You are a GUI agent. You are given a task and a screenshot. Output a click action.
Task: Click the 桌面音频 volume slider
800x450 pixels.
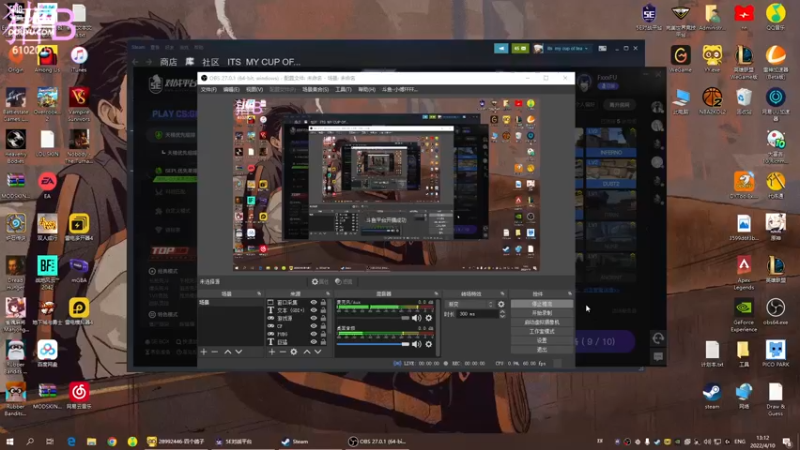point(373,344)
